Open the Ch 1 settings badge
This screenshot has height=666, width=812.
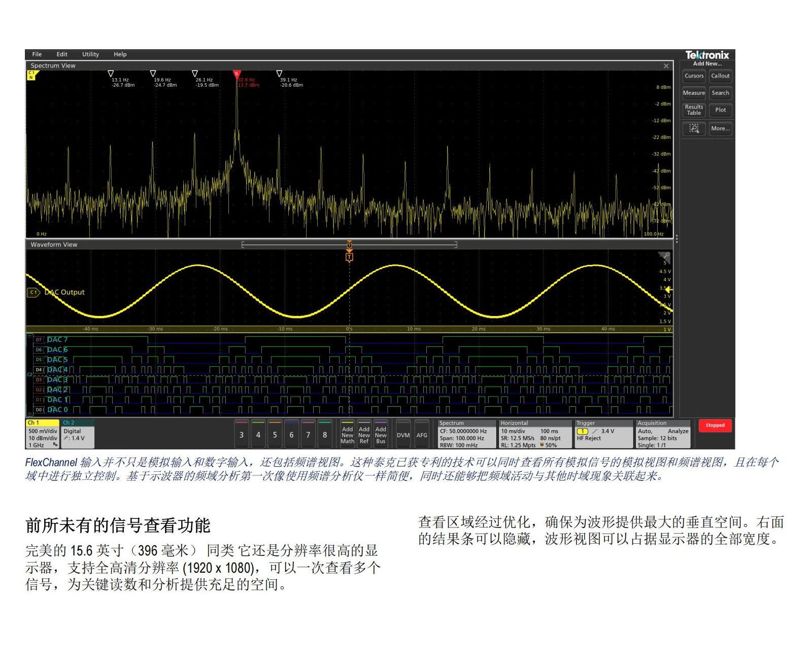(43, 434)
